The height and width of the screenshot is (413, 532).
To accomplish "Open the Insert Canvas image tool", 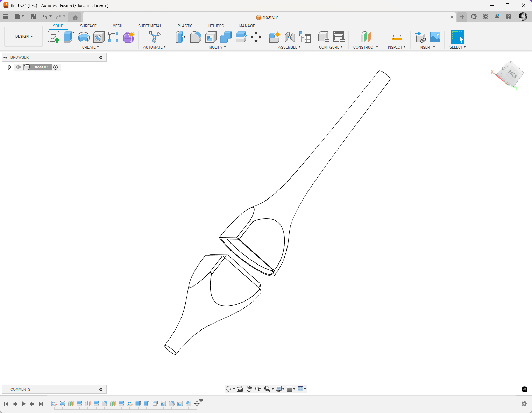I will coord(435,37).
